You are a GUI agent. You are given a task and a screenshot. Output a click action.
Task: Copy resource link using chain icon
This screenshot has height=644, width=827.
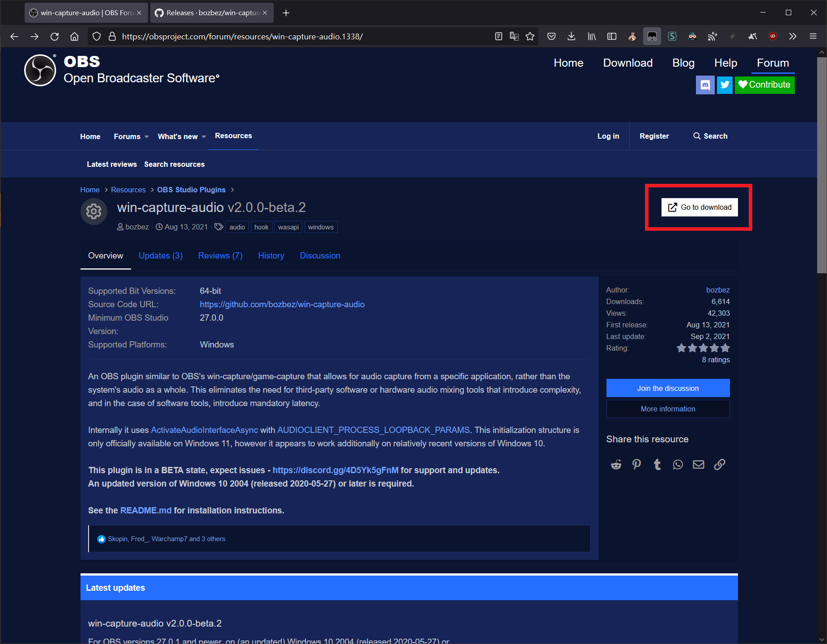click(x=720, y=465)
